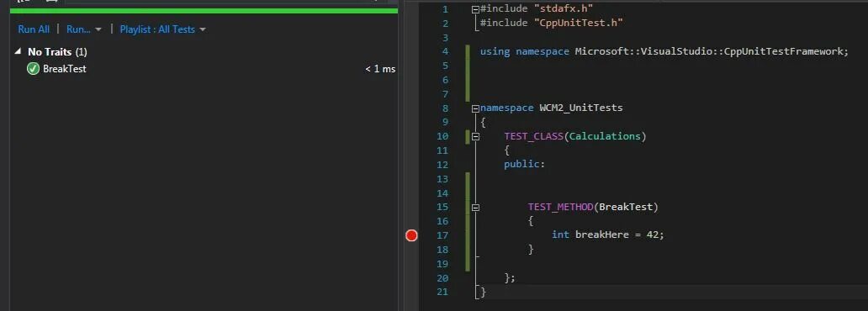Click the value 42 on line 17
This screenshot has height=311, width=868.
coord(652,235)
